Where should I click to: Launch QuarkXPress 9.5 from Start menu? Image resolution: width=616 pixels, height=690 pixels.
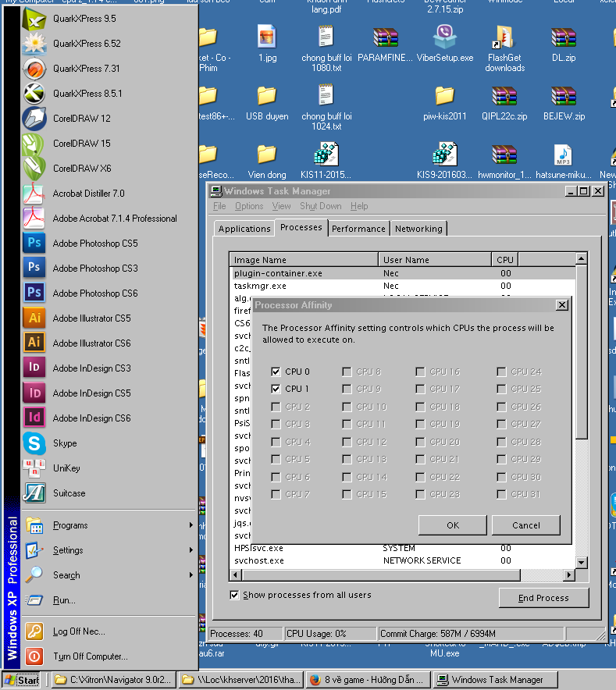click(84, 19)
